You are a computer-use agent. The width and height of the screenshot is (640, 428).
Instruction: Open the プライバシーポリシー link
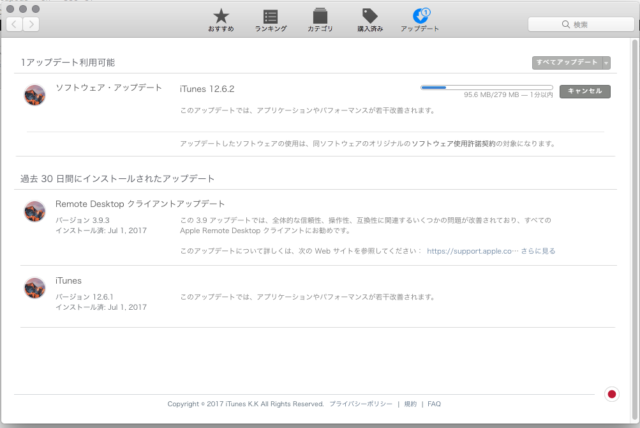(361, 404)
